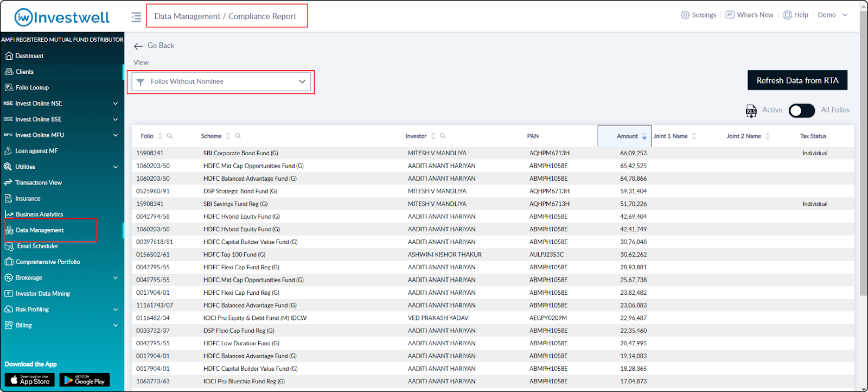Click HDFC Top 100 Fund (G)
The width and height of the screenshot is (868, 392).
(x=234, y=255)
